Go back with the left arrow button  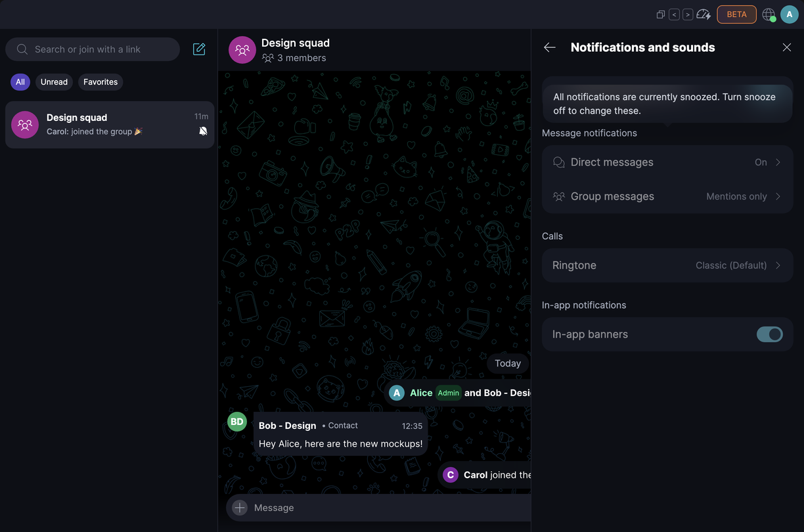(674, 14)
